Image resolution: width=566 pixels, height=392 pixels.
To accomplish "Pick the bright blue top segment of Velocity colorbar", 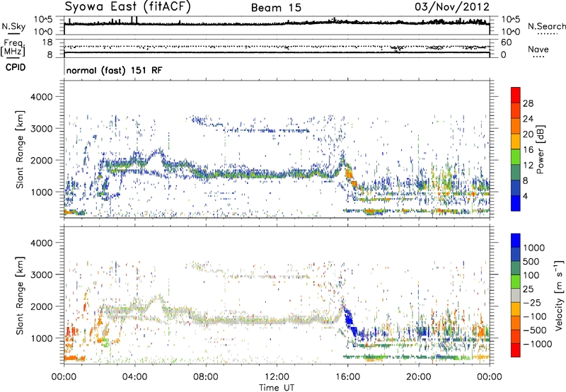I will coord(516,241).
